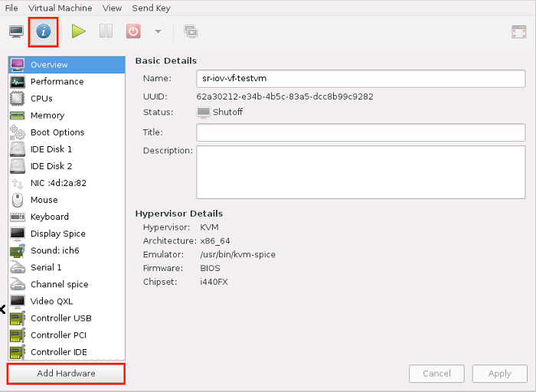Select NIC :4d:2a:82 entry
The height and width of the screenshot is (392, 536).
coord(67,183)
